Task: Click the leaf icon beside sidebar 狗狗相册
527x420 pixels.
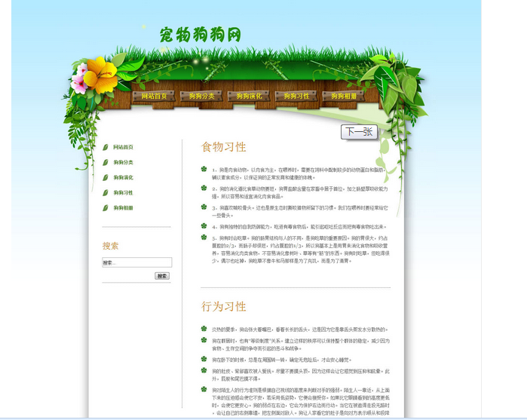Action: point(106,207)
